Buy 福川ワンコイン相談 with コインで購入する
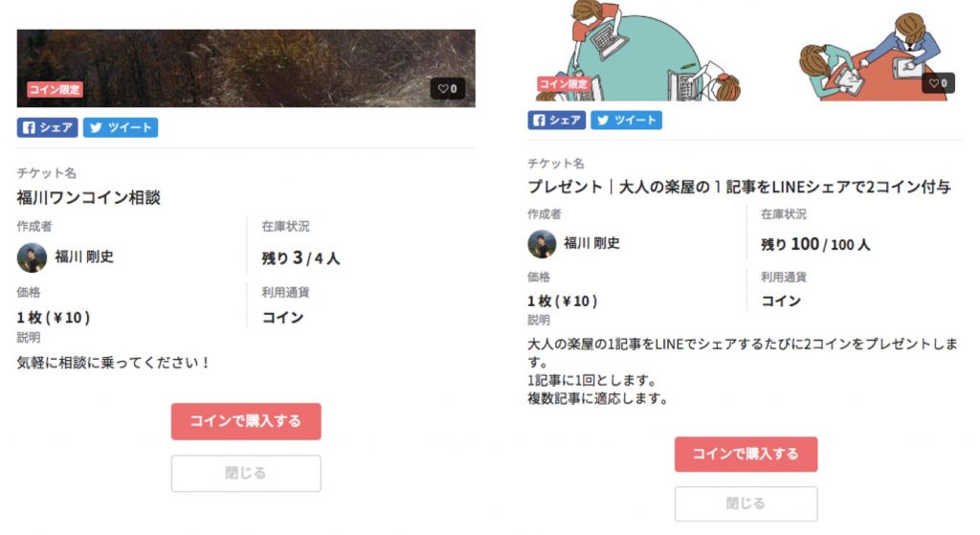 click(x=246, y=421)
